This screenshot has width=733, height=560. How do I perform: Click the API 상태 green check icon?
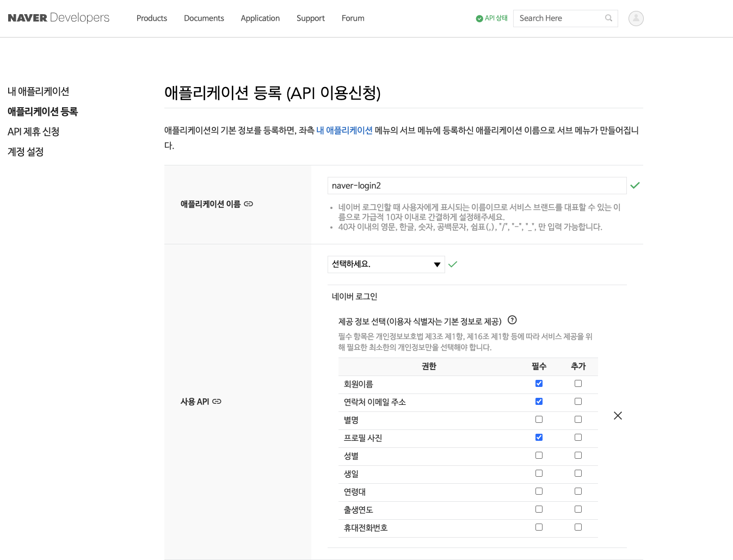tap(479, 19)
